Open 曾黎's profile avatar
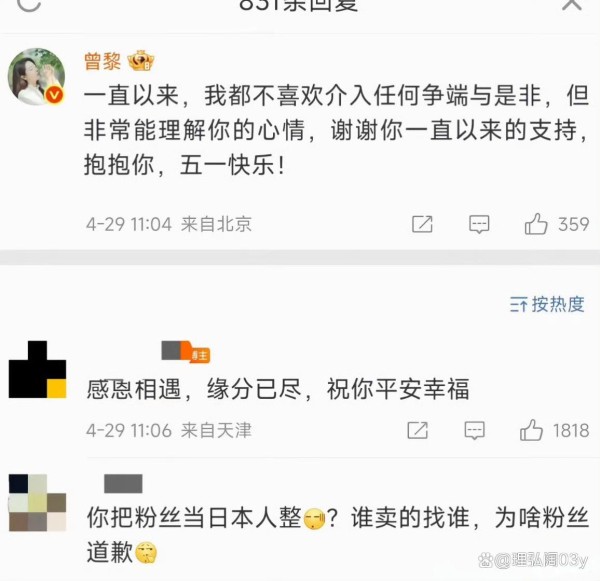 [x=36, y=77]
